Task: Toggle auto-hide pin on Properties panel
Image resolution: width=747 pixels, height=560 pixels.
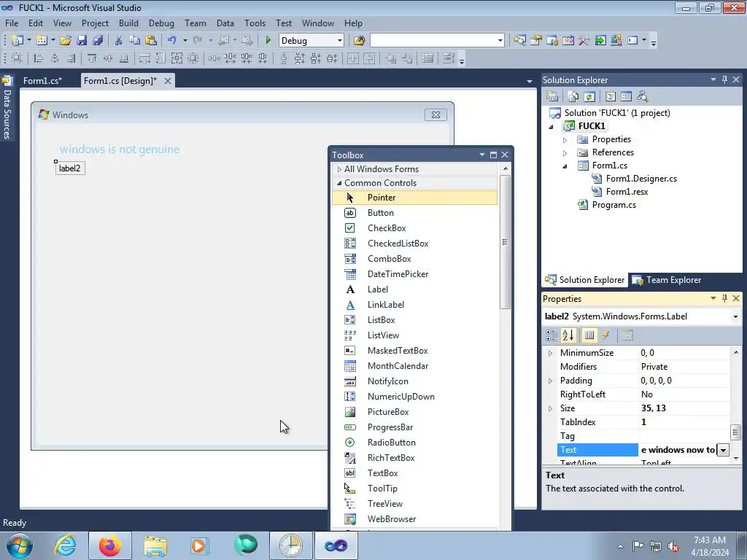Action: (x=724, y=298)
